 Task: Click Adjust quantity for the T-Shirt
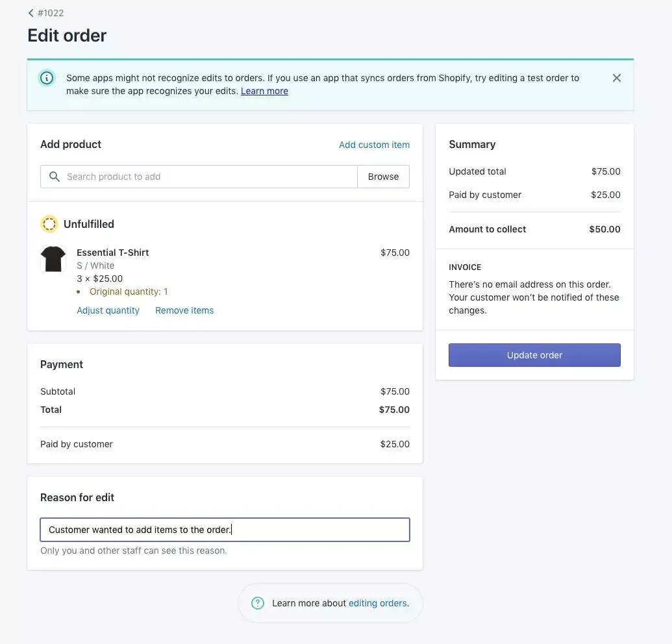pyautogui.click(x=108, y=310)
